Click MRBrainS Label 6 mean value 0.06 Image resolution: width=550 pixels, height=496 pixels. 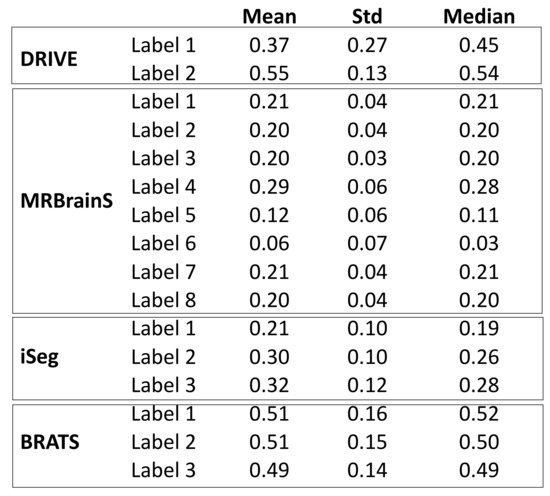coord(269,244)
